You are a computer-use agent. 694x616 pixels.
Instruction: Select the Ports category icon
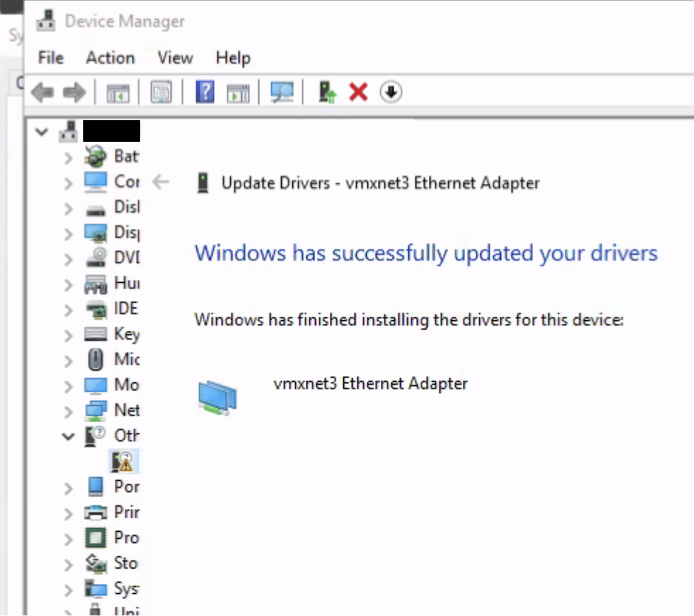coord(95,486)
